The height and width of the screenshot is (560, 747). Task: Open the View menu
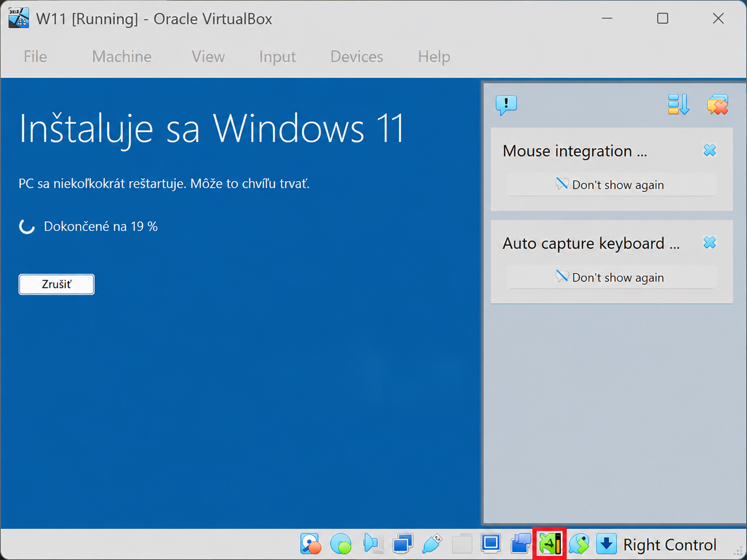pyautogui.click(x=208, y=57)
